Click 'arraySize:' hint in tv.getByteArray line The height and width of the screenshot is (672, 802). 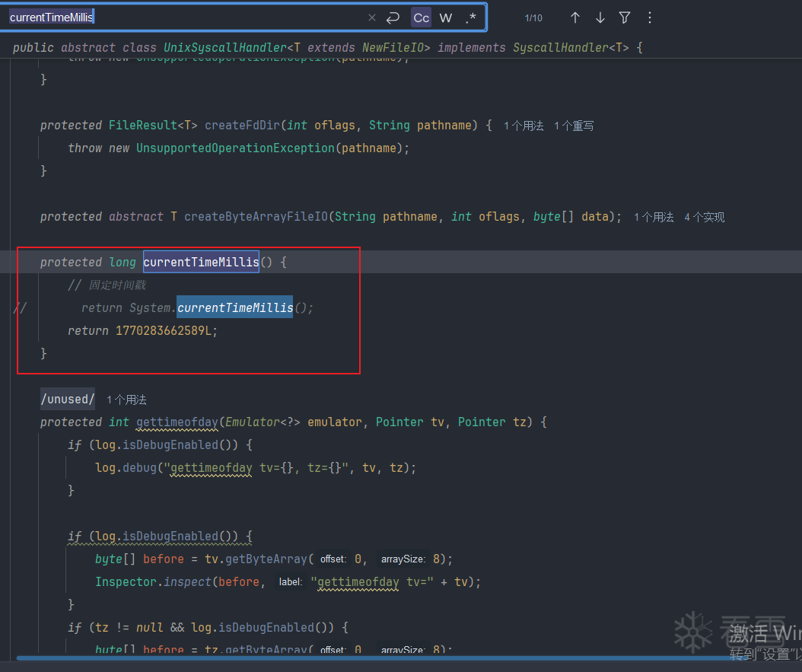click(403, 559)
